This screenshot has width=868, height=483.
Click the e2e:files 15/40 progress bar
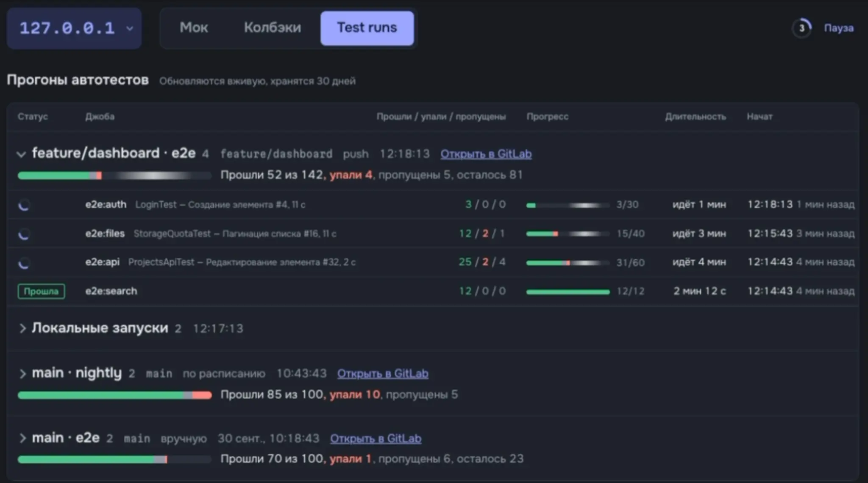pos(568,234)
